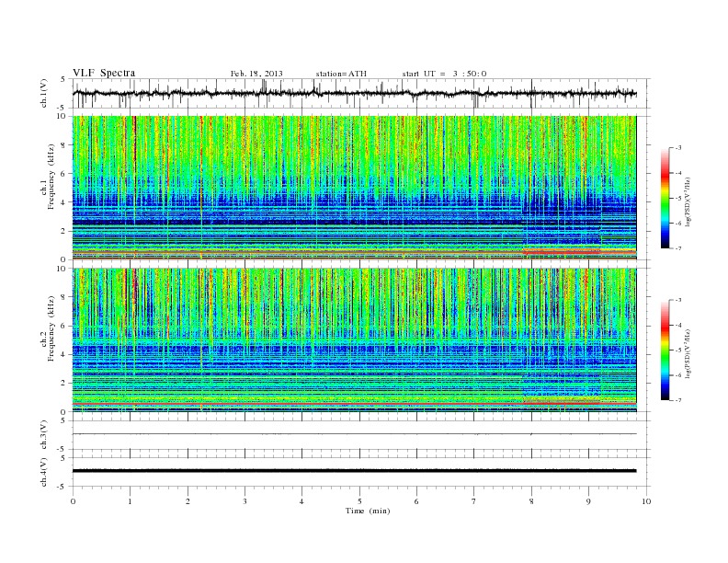Click the "ch.1(V)" waveform axis label
This screenshot has width=728, height=563.
click(x=44, y=93)
